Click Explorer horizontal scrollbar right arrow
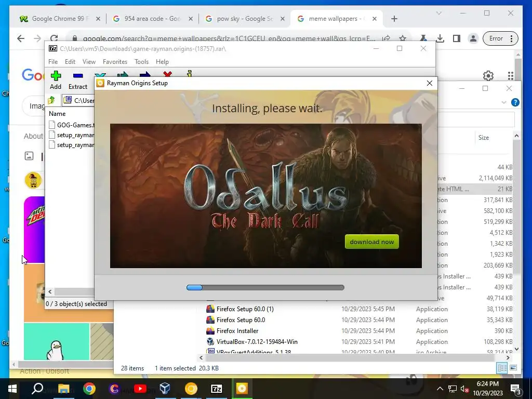The height and width of the screenshot is (399, 532). (508, 357)
